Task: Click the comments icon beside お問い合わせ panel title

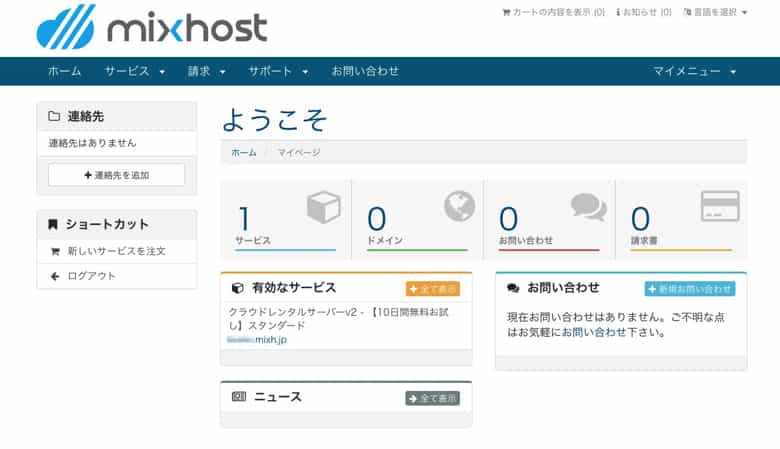Action: 513,288
